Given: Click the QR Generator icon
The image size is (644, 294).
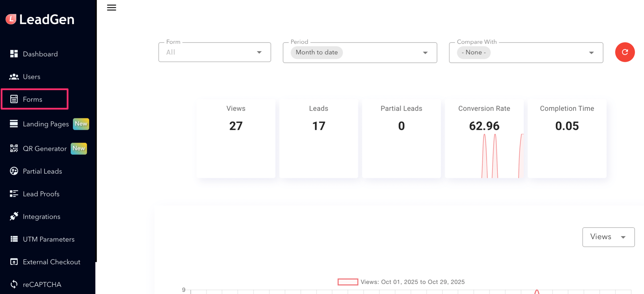Looking at the screenshot, I should point(14,148).
